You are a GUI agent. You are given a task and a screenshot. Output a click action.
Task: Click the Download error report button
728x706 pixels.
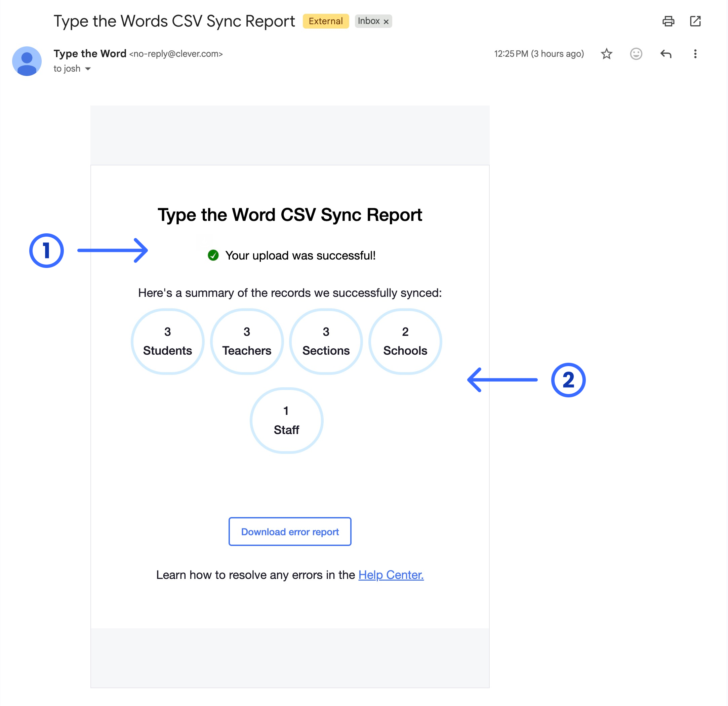tap(290, 532)
